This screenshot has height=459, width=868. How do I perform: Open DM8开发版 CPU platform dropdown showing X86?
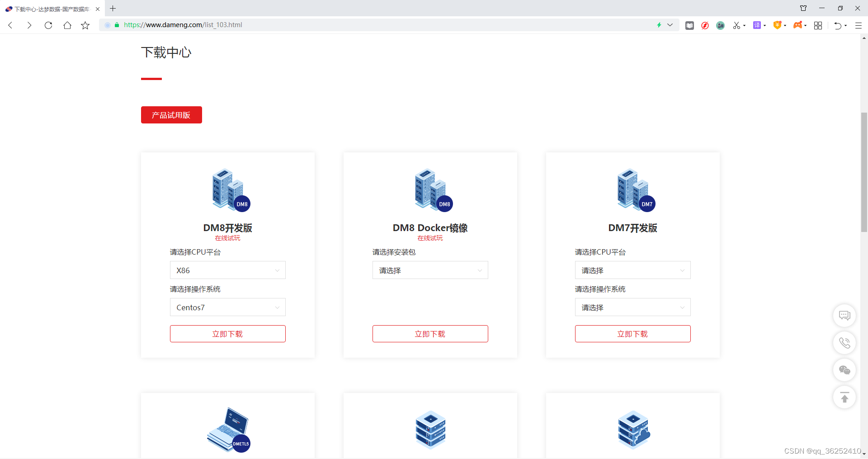228,270
